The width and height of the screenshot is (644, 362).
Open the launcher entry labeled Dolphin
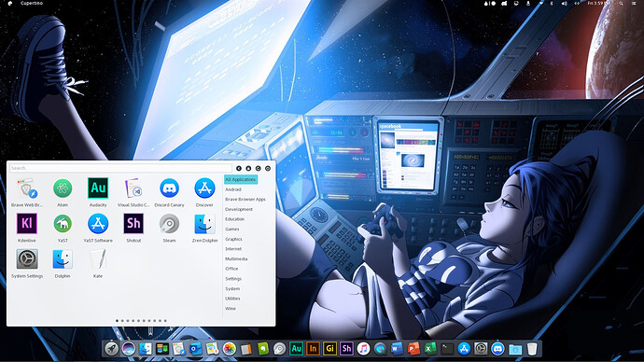click(x=63, y=263)
